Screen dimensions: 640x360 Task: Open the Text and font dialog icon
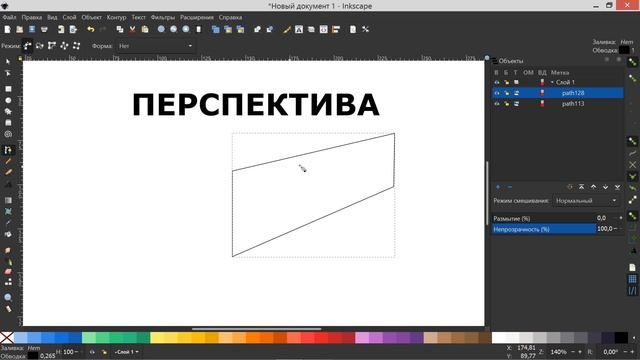coord(299,29)
